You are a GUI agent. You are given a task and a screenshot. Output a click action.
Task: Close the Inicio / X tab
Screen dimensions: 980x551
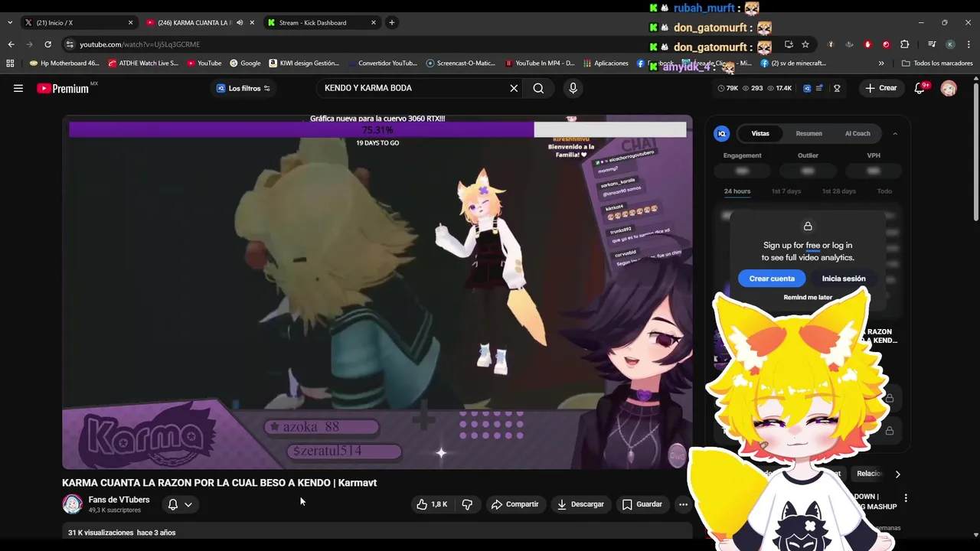tap(130, 22)
